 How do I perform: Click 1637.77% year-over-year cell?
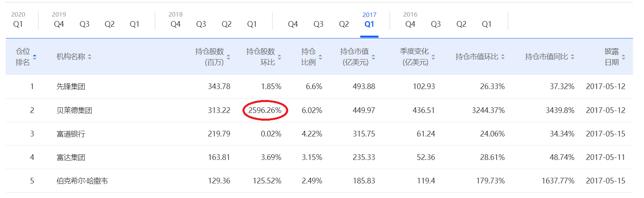click(558, 181)
